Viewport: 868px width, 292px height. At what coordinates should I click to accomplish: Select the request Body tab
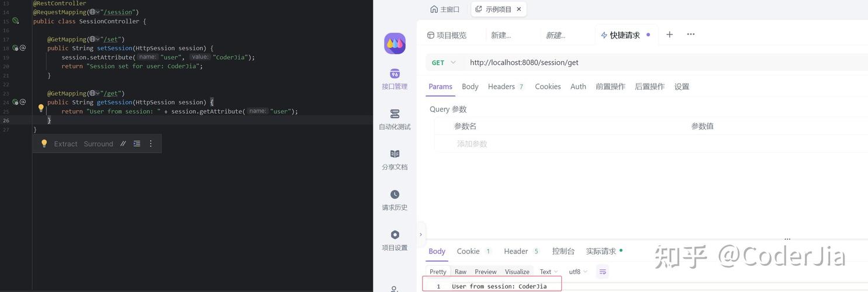pos(470,86)
